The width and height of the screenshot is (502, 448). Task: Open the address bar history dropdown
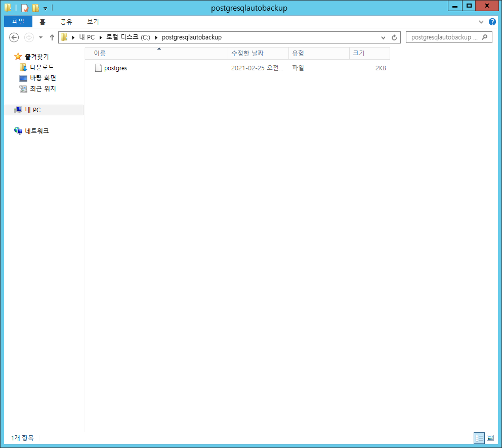coord(383,37)
